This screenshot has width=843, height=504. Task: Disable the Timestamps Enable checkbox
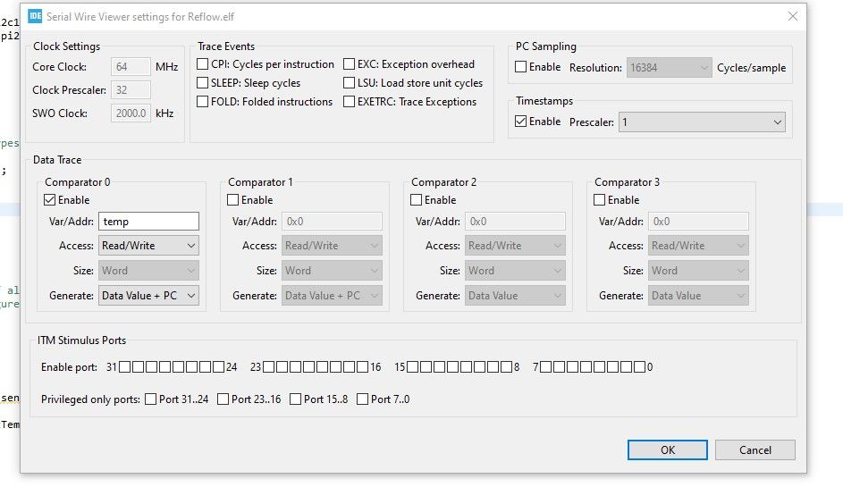521,122
